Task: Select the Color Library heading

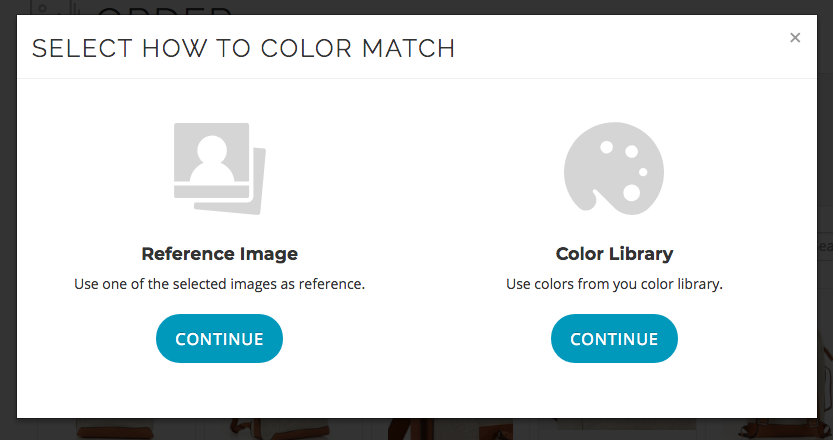Action: [x=614, y=253]
